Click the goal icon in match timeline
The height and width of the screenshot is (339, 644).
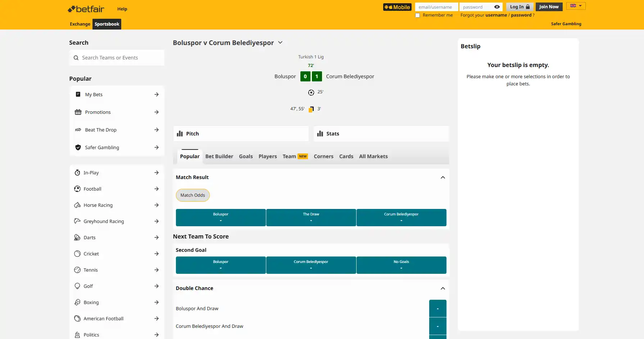click(x=311, y=93)
